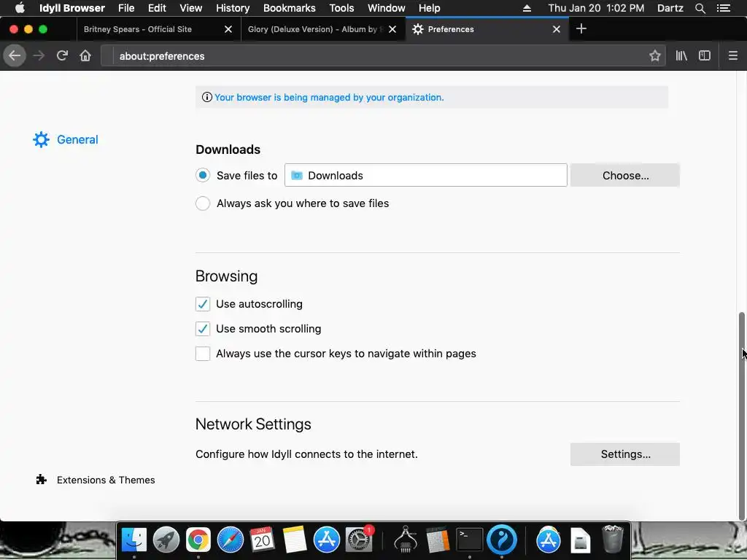Viewport: 747px width, 560px height.
Task: Open a new tab with the plus button
Action: click(x=581, y=29)
